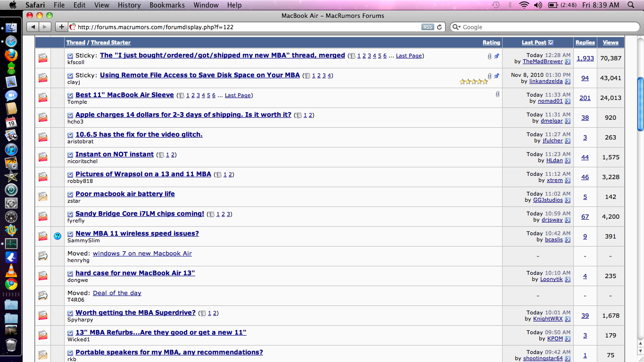Sort threads by Rating header
This screenshot has width=644, height=362.
[491, 42]
